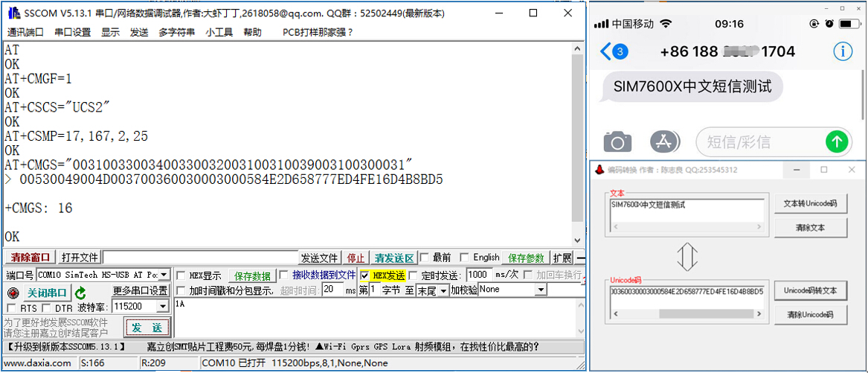The image size is (868, 373).
Task: Click the 更多串口设置 button
Action: (140, 290)
